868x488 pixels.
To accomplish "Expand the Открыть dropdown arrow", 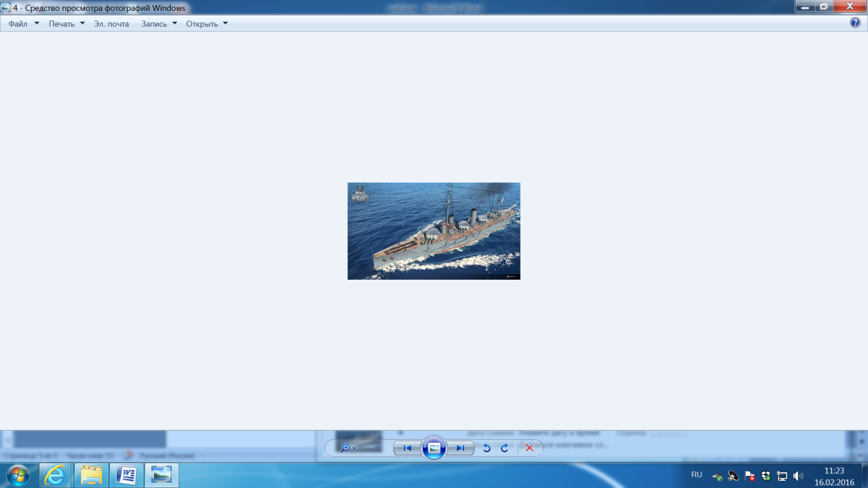I will click(x=225, y=24).
